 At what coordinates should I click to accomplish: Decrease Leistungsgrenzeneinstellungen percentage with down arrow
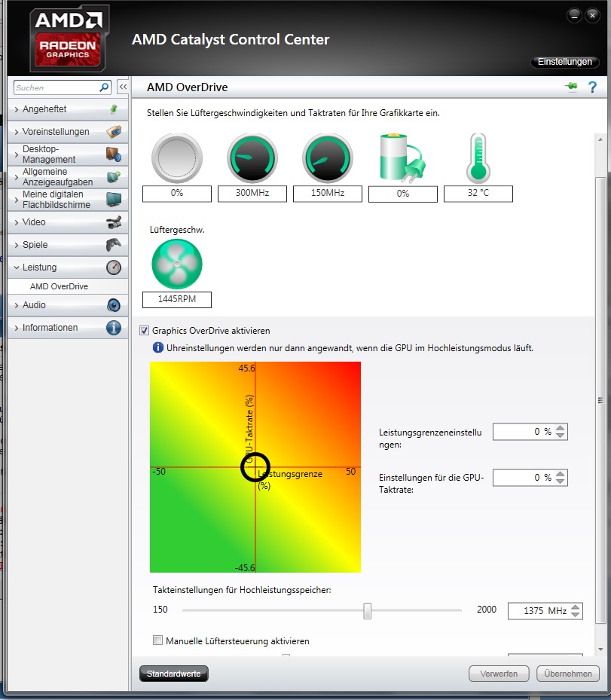tap(560, 436)
